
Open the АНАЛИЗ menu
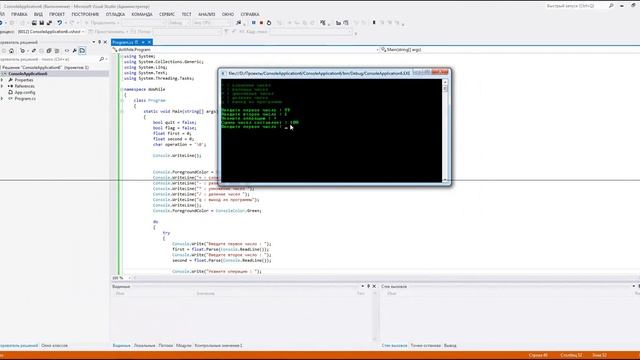(207, 14)
